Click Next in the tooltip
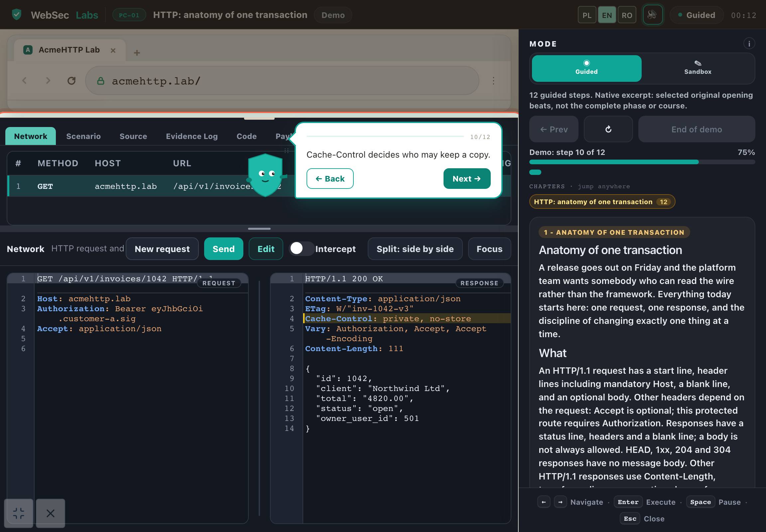766x532 pixels. pyautogui.click(x=467, y=179)
